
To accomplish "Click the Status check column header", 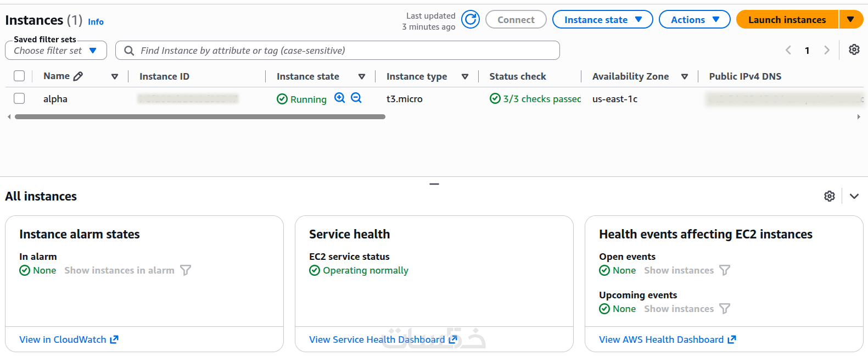I will pos(518,76).
